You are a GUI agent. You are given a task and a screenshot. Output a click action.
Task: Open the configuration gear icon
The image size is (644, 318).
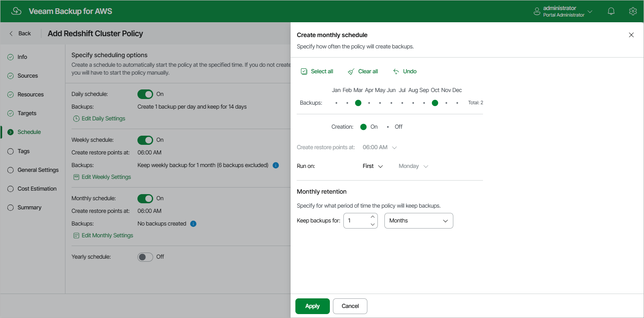click(633, 11)
